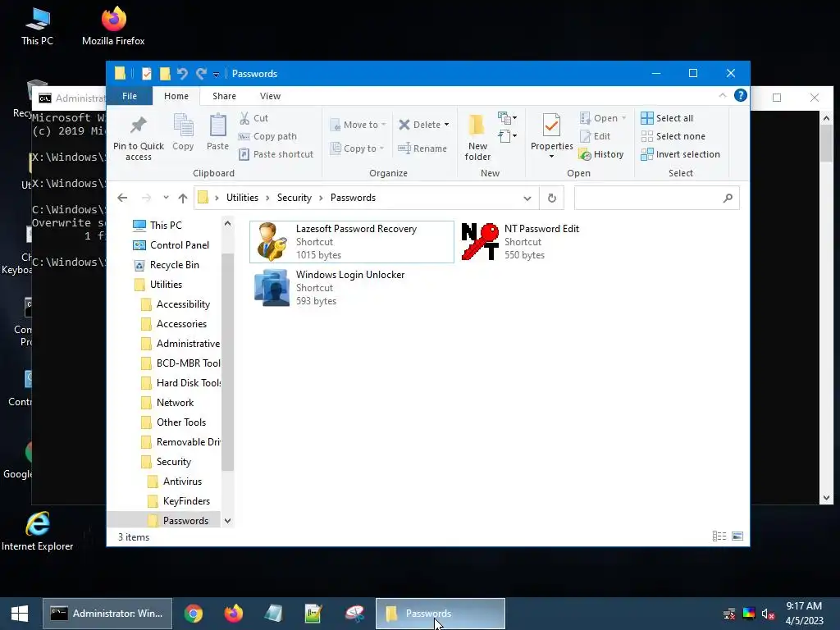Click Security in address breadcrumb

tap(294, 198)
